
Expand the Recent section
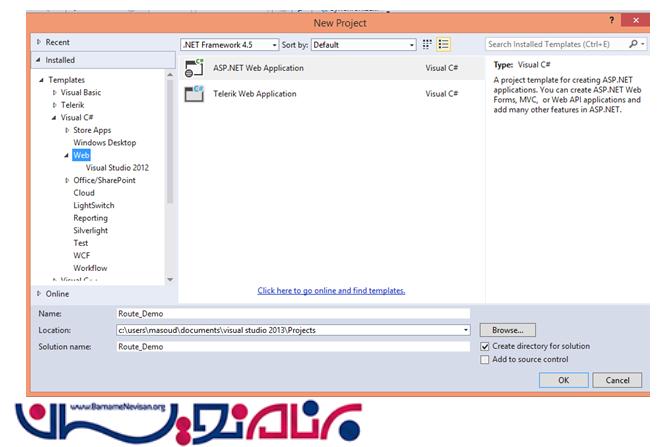click(39, 42)
